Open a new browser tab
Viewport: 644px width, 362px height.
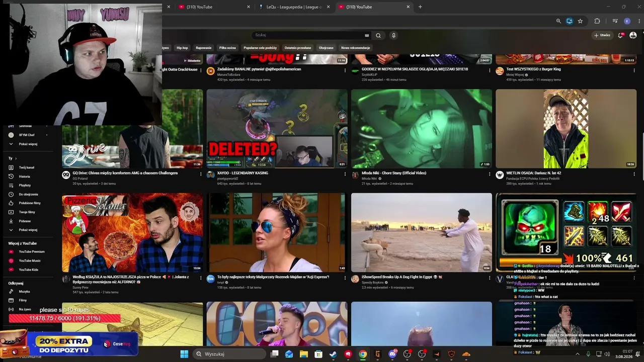coord(420,7)
